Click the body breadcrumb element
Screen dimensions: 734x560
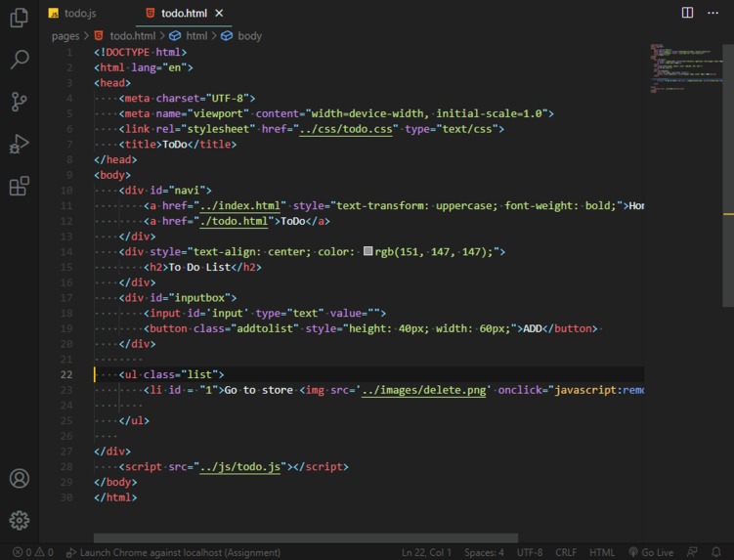241,35
